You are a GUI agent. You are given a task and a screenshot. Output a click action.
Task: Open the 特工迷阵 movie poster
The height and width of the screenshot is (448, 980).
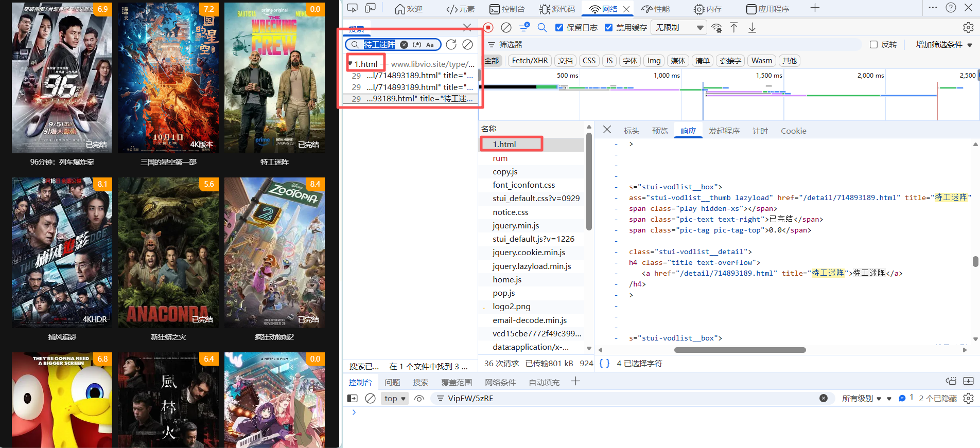[x=274, y=78]
